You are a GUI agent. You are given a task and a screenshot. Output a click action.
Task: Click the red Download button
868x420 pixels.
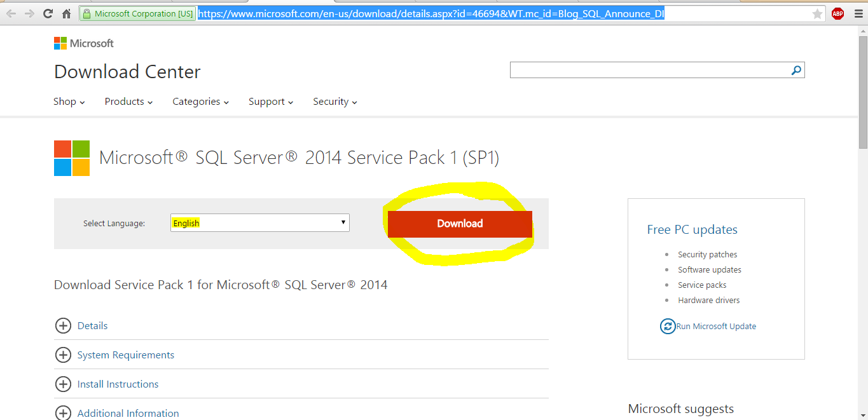[x=460, y=224]
